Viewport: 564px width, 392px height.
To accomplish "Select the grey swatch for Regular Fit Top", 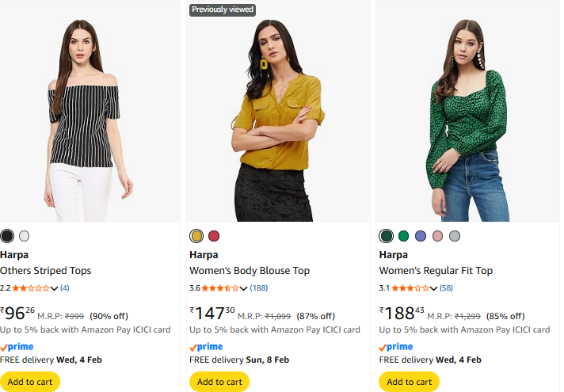I will point(455,236).
